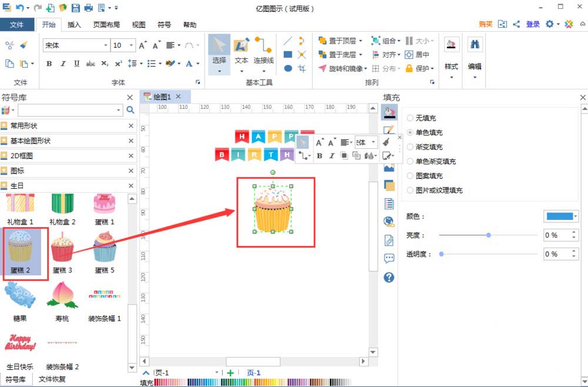Apply bold formatting to text
The height and width of the screenshot is (387, 588).
click(49, 64)
